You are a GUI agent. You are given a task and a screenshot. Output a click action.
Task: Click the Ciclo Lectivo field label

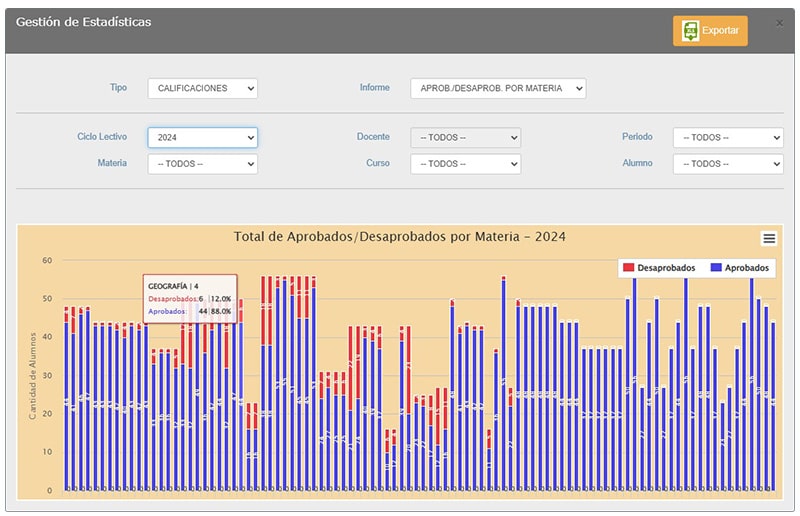point(102,136)
